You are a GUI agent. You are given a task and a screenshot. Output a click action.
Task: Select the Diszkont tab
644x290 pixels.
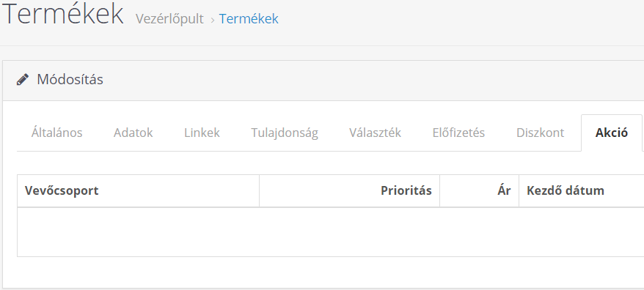[x=540, y=133]
